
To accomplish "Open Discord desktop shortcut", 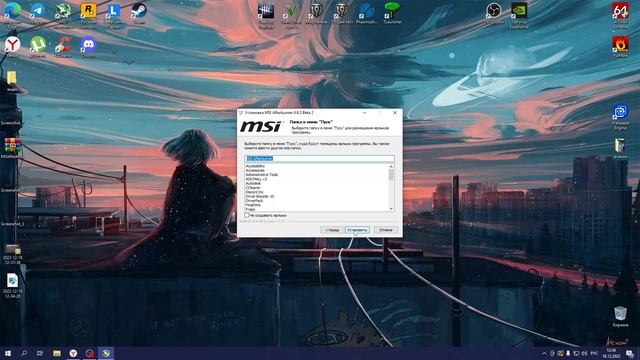I will (89, 45).
